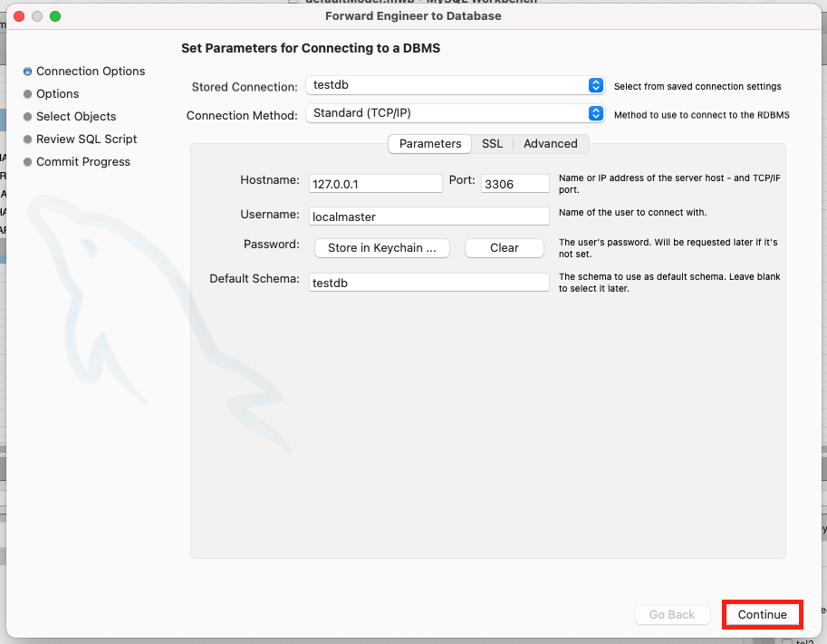
Task: Click the Continue button
Action: pos(762,614)
